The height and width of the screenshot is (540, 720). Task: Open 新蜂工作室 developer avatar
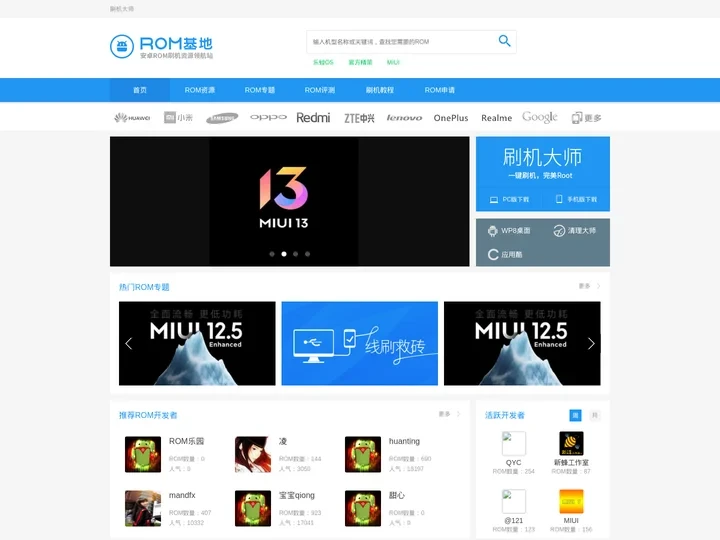click(x=571, y=443)
